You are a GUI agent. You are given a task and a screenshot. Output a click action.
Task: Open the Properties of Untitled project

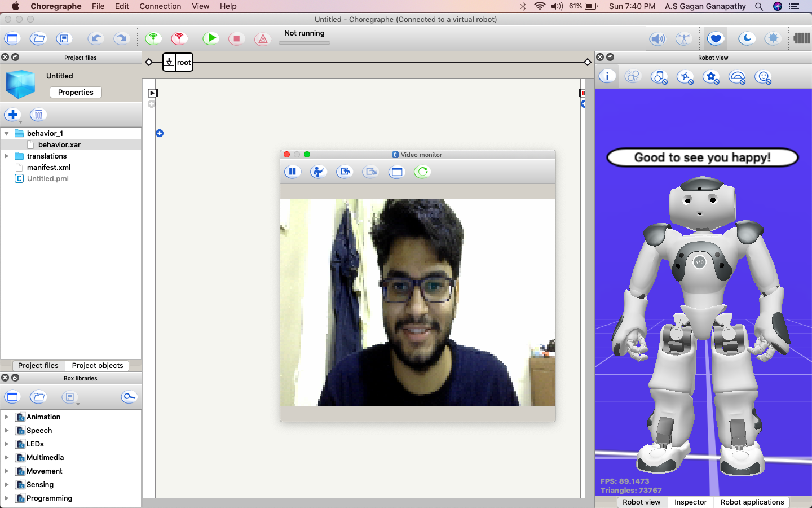(76, 92)
